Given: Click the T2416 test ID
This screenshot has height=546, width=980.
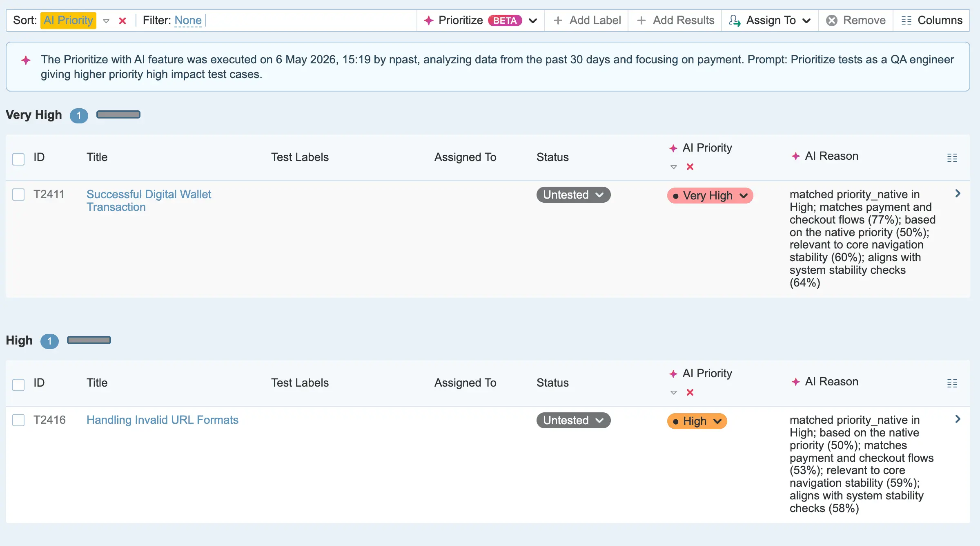Looking at the screenshot, I should (49, 420).
